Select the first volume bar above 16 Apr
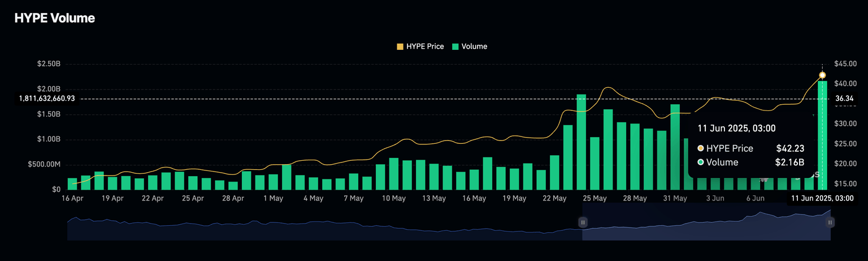 pos(72,183)
